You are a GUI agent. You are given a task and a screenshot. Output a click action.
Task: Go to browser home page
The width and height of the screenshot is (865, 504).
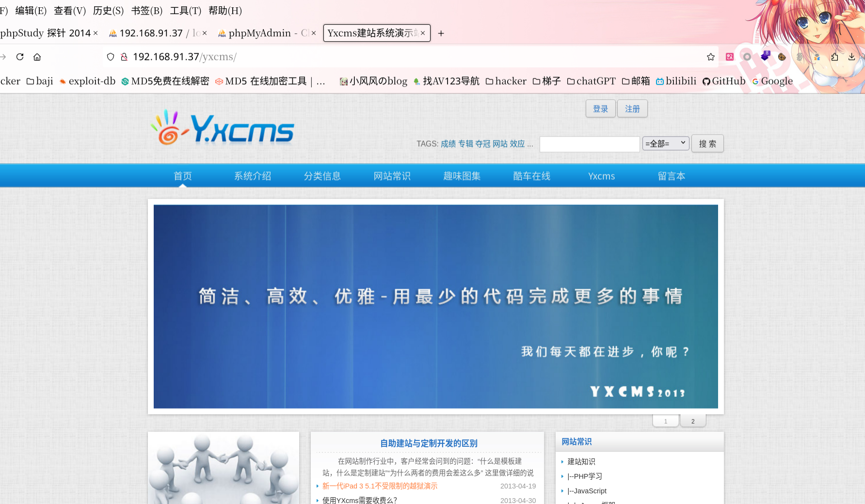[37, 57]
